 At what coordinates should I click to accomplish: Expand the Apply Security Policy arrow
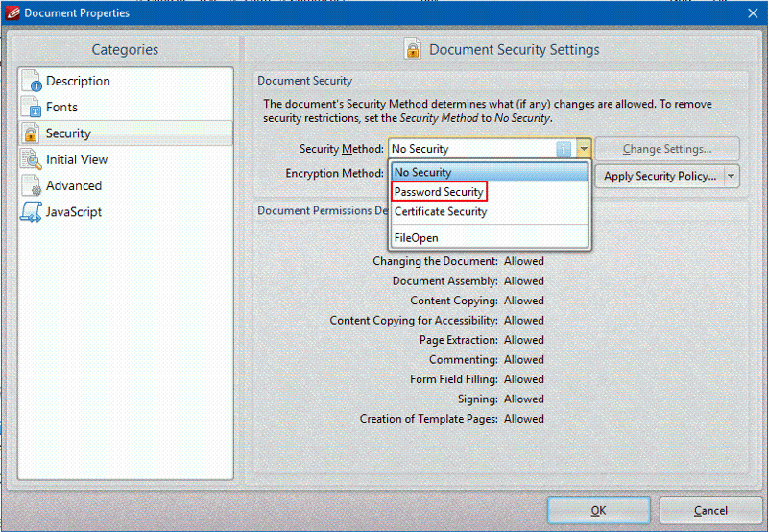[732, 176]
